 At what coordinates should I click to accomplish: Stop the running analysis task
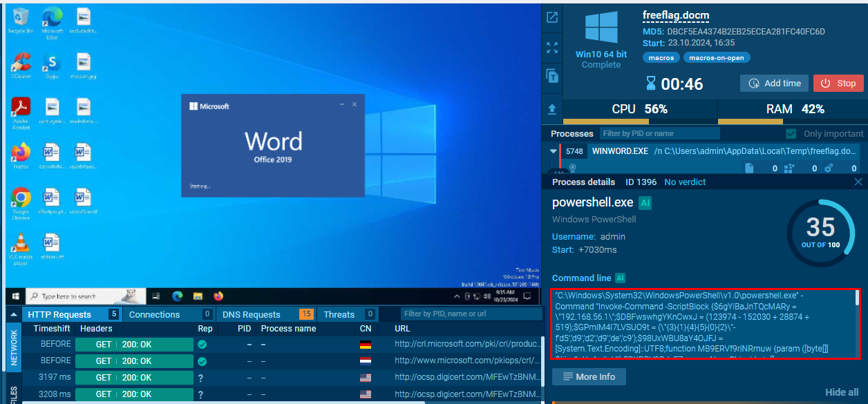(x=838, y=83)
